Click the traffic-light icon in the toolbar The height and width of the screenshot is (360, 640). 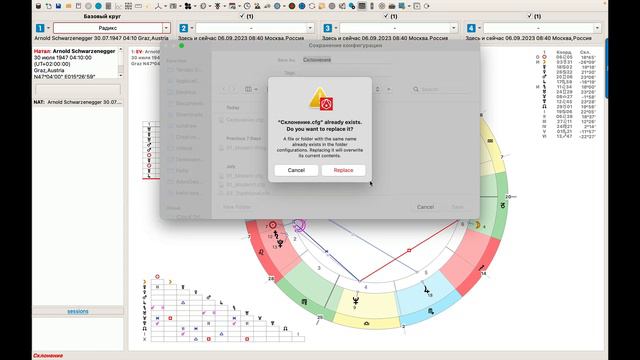coord(372,6)
